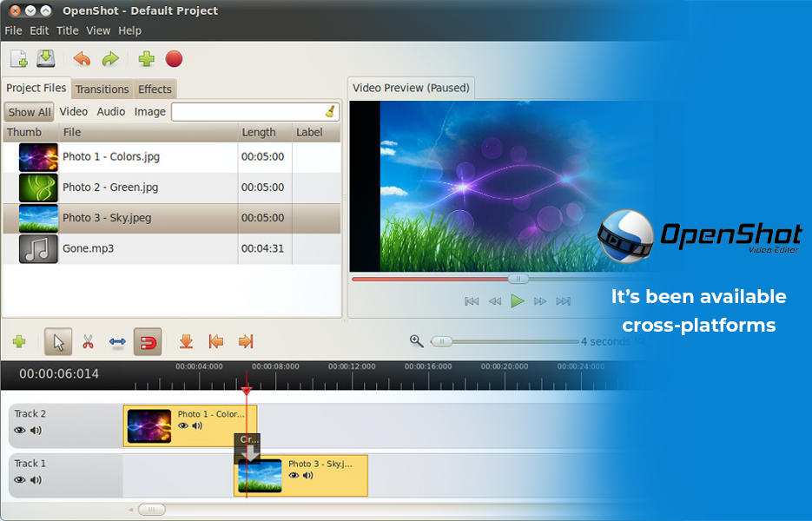This screenshot has height=521, width=812.
Task: Select the Photo 3 - Sky clip on Track 1
Action: point(300,476)
